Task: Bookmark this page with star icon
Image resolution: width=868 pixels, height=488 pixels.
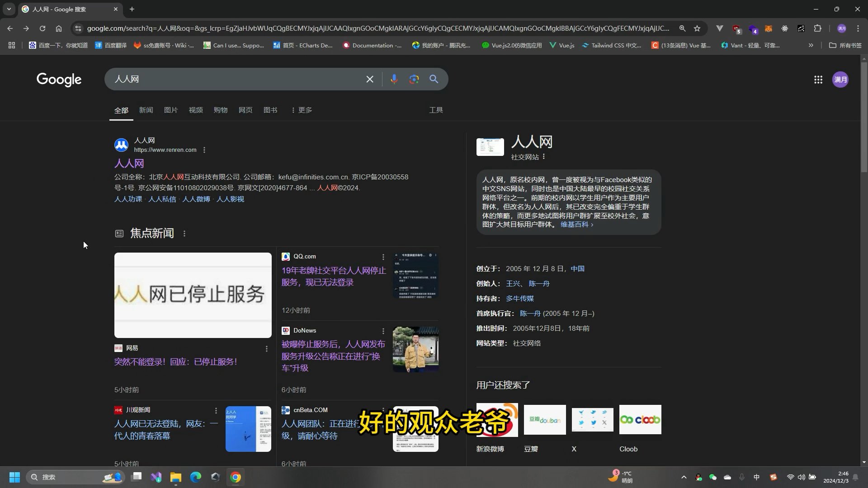Action: point(697,28)
